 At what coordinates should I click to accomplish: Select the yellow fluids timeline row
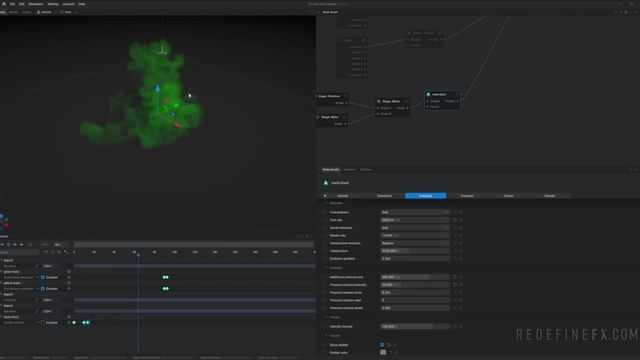[x=12, y=283]
